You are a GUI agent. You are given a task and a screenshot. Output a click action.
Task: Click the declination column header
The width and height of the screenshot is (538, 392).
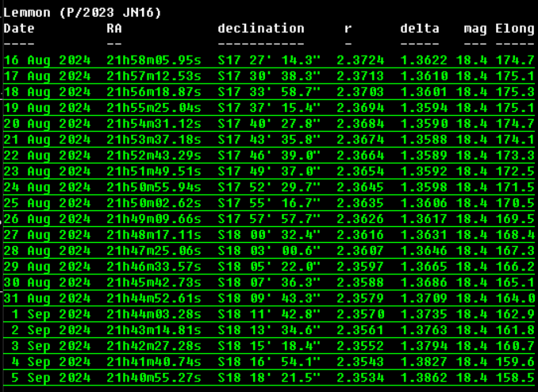(260, 28)
